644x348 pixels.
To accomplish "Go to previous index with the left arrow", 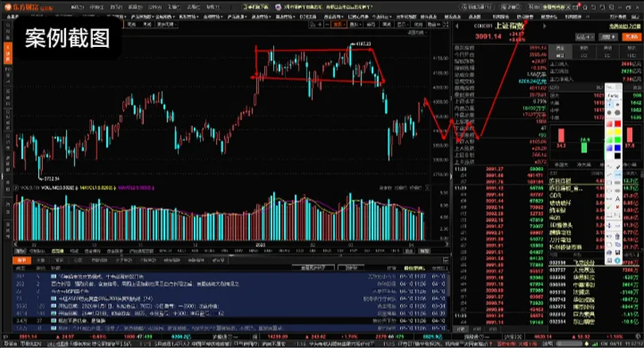I will click(457, 26).
